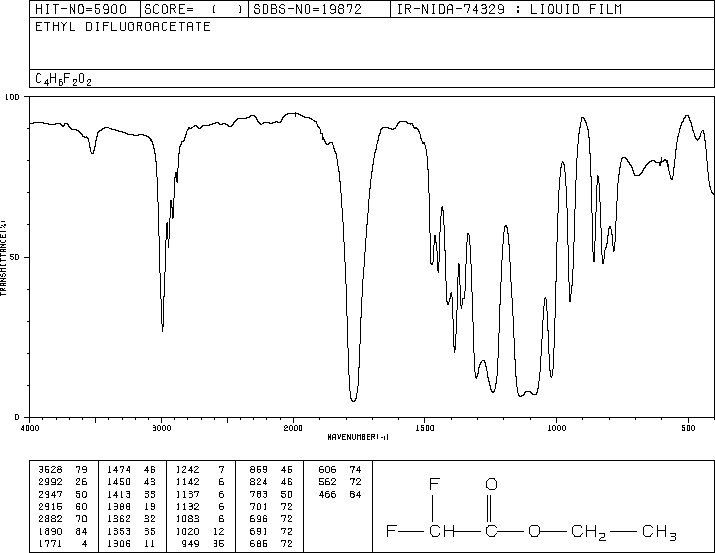This screenshot has height=553, width=715.
Task: Click the 4000 wavenumber axis label
Action: pyautogui.click(x=30, y=428)
